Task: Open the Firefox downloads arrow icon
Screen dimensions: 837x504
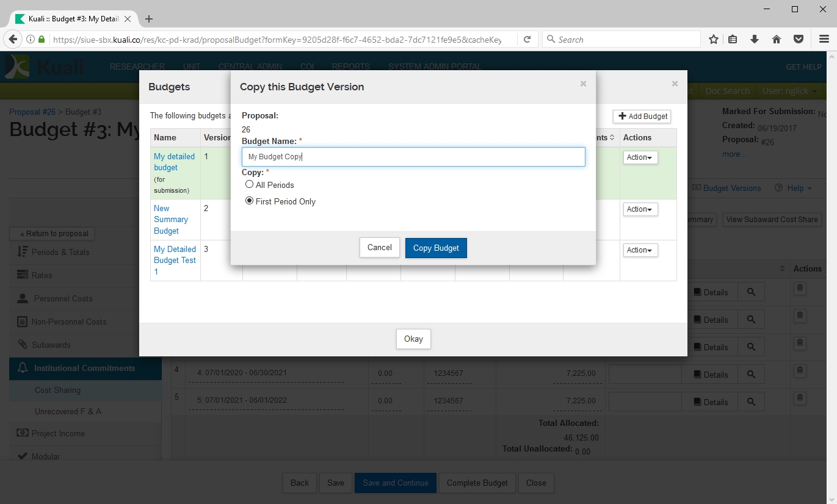Action: click(755, 40)
